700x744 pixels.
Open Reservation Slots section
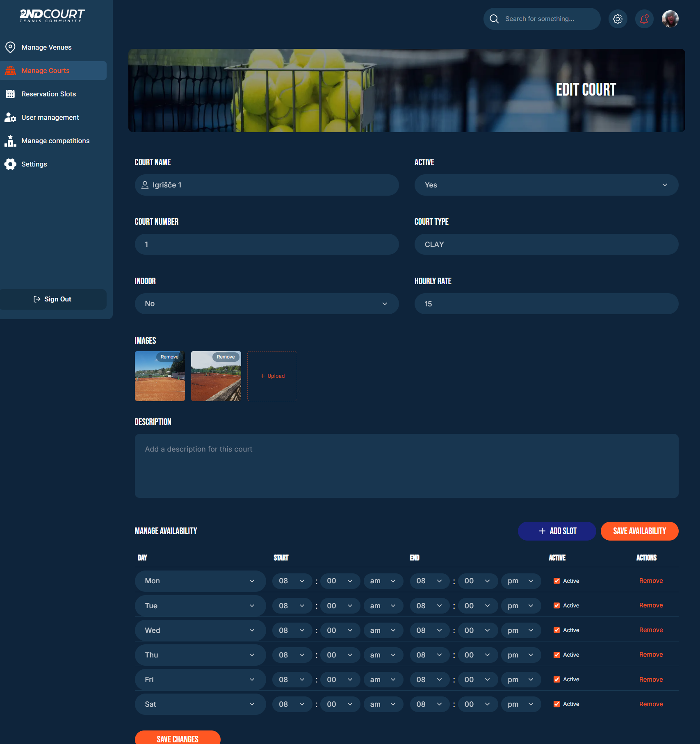coord(48,94)
